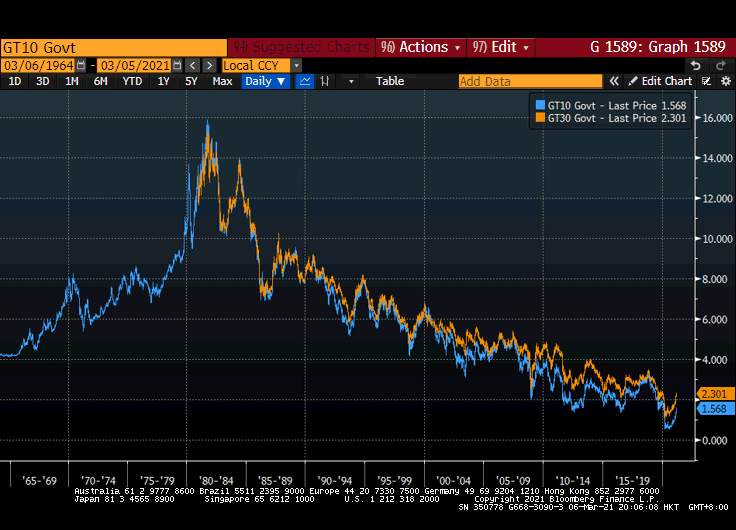Expand the Daily periodicity dropdown
Screen dimensions: 736x530
tap(266, 81)
